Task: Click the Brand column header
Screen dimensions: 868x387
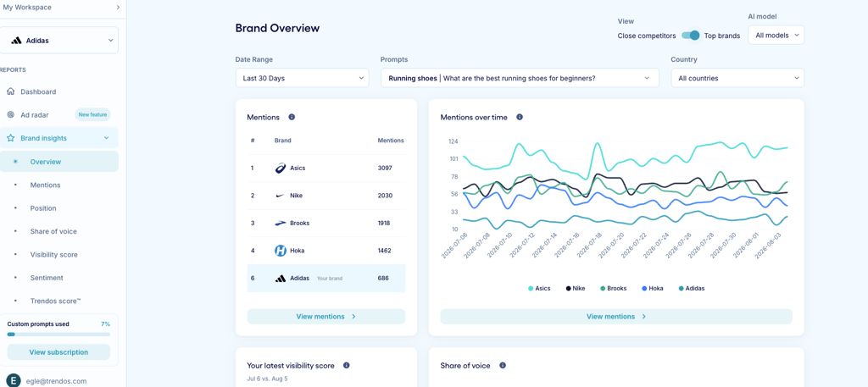Action: [283, 141]
